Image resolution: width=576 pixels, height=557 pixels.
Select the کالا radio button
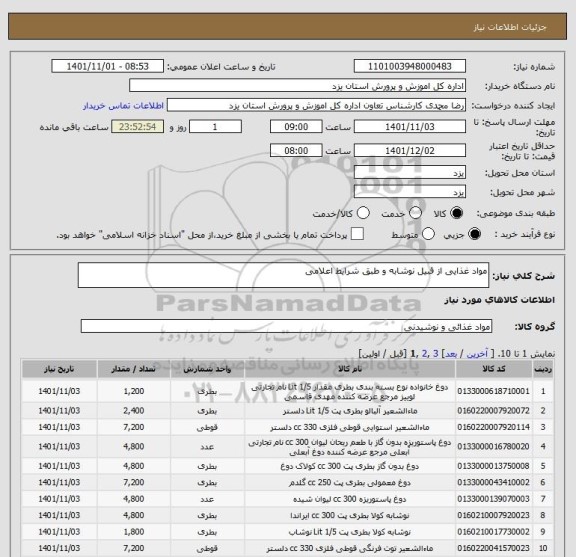457,213
